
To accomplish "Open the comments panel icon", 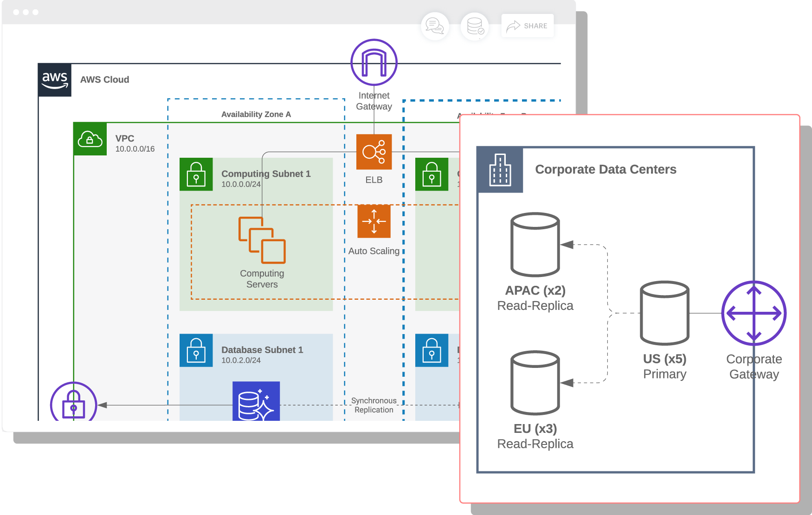I will 434,26.
